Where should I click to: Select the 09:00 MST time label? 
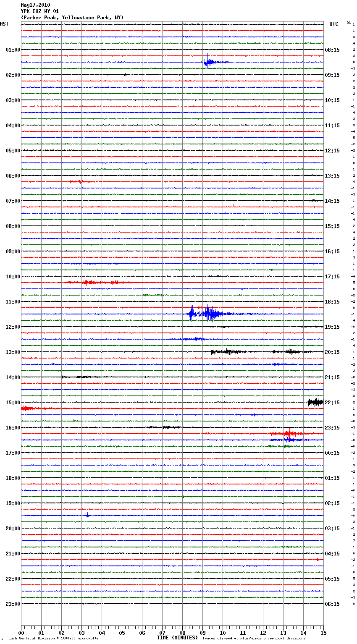point(13,251)
